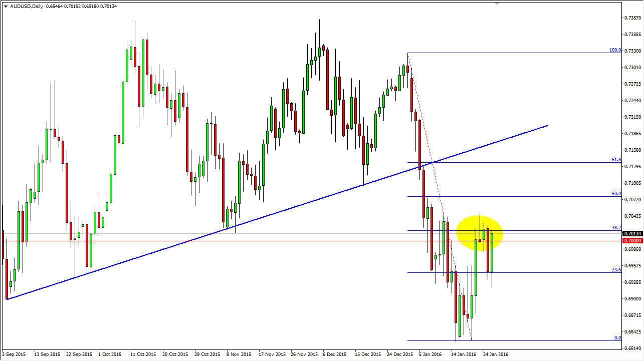The width and height of the screenshot is (644, 361).
Task: Select the 50.0 Fibonacci retracement line
Action: [511, 196]
